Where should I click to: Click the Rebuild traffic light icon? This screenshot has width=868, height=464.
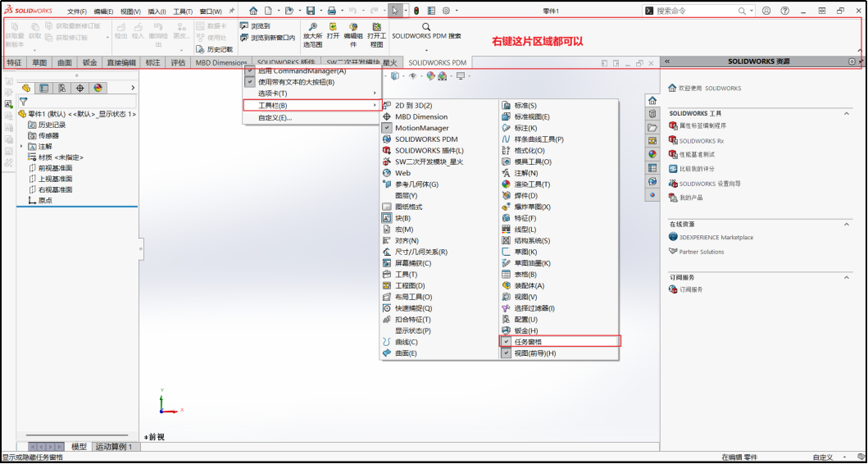tap(416, 11)
